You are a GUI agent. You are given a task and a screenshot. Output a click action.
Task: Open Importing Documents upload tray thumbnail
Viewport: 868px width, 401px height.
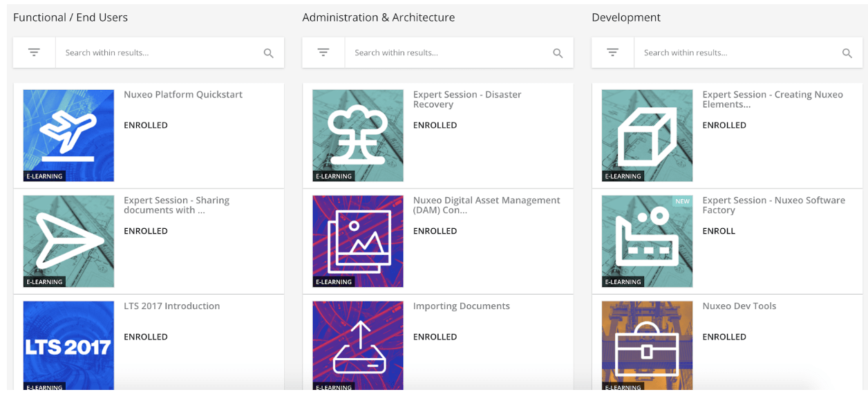point(358,346)
